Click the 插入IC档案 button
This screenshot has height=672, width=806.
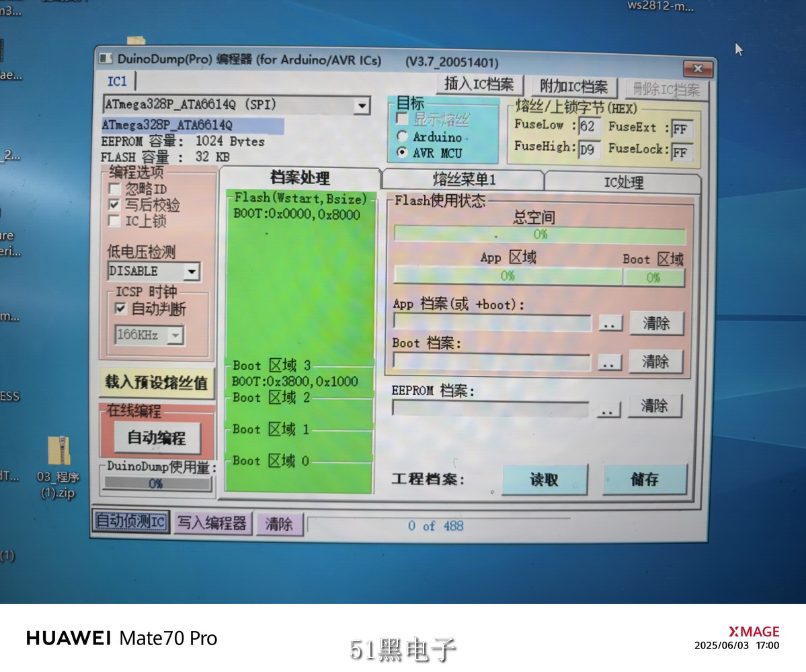[x=479, y=84]
